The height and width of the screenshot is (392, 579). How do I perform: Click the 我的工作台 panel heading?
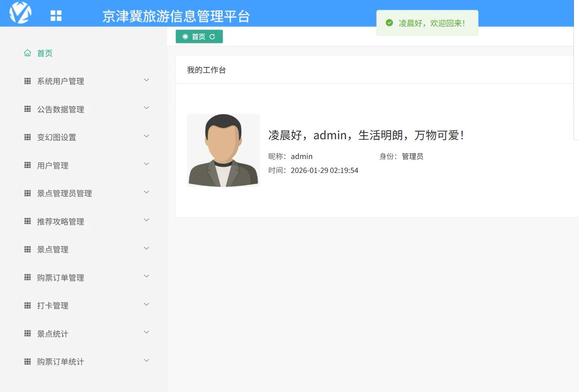[206, 70]
